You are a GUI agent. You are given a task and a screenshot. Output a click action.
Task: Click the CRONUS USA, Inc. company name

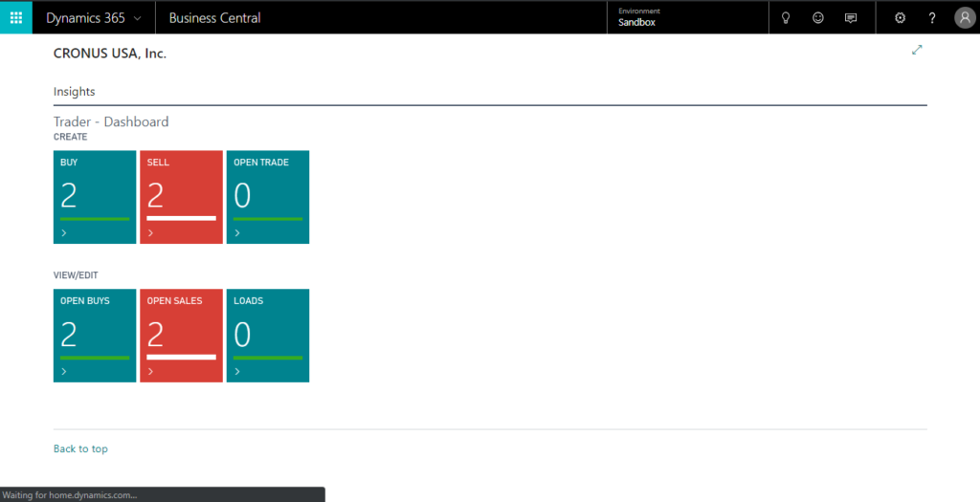[x=110, y=54]
